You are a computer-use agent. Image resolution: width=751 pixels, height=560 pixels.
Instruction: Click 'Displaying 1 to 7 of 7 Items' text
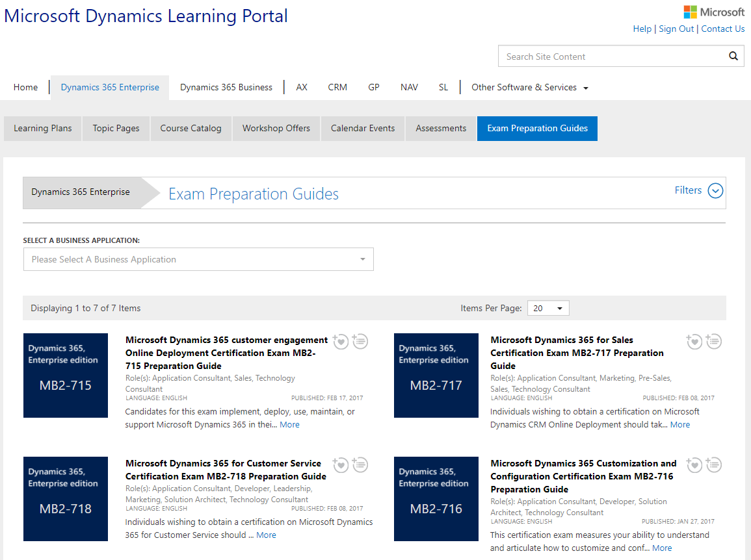pyautogui.click(x=86, y=308)
